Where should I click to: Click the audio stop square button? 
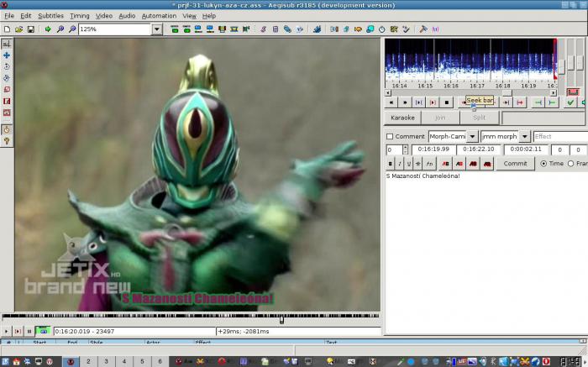point(447,102)
